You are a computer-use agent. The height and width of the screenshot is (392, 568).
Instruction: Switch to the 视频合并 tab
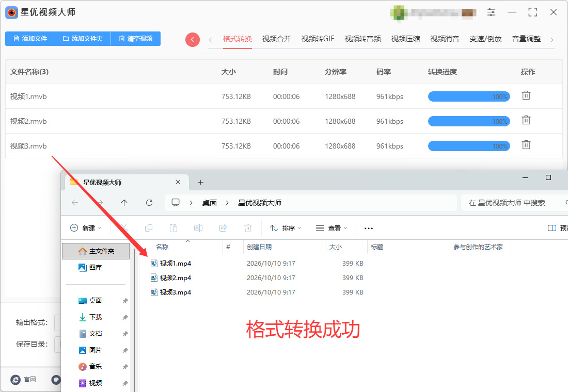click(x=277, y=39)
